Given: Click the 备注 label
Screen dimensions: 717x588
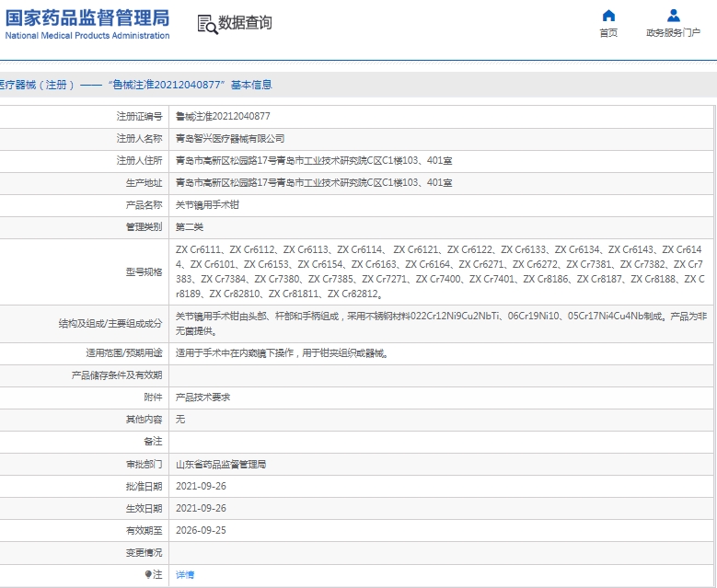Looking at the screenshot, I should (153, 441).
